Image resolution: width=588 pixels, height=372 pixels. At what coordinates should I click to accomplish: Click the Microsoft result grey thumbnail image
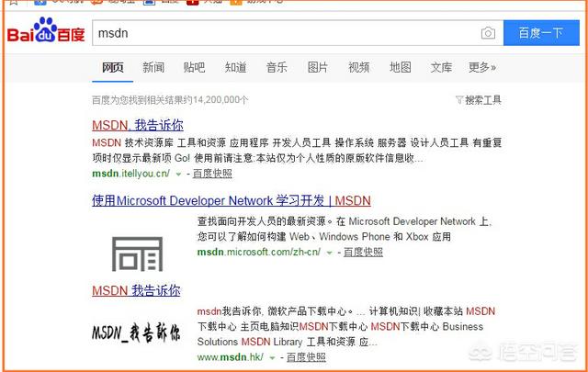[137, 254]
